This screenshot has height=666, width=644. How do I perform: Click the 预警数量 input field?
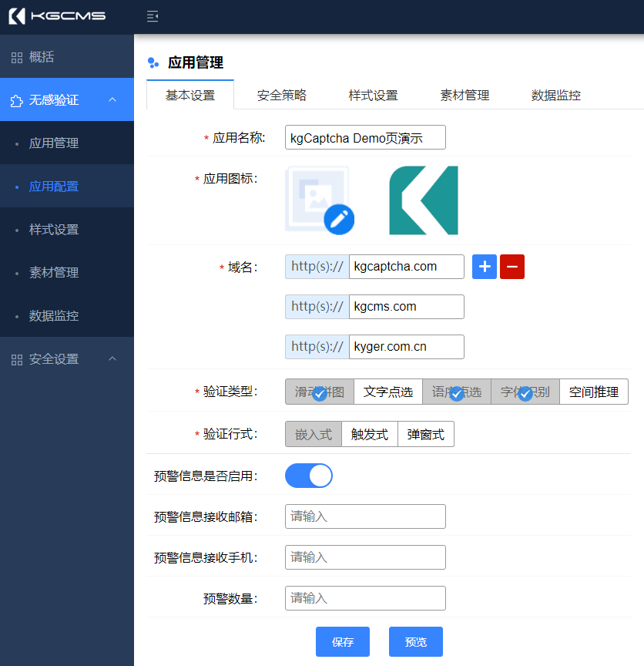pos(365,598)
